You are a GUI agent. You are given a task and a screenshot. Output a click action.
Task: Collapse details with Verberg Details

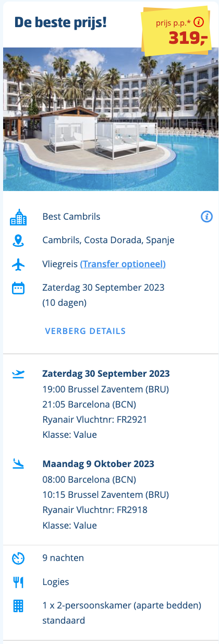(86, 331)
